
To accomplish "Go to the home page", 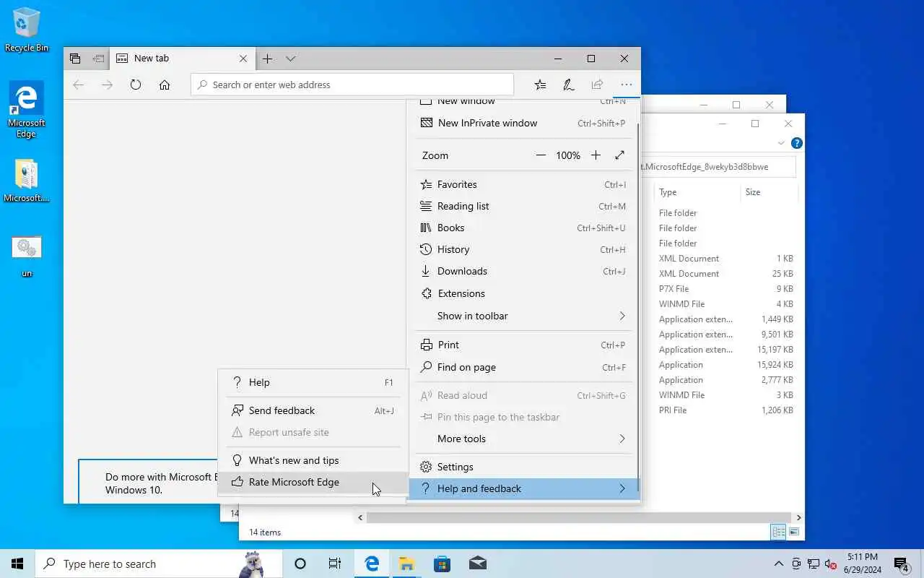I will 165,85.
